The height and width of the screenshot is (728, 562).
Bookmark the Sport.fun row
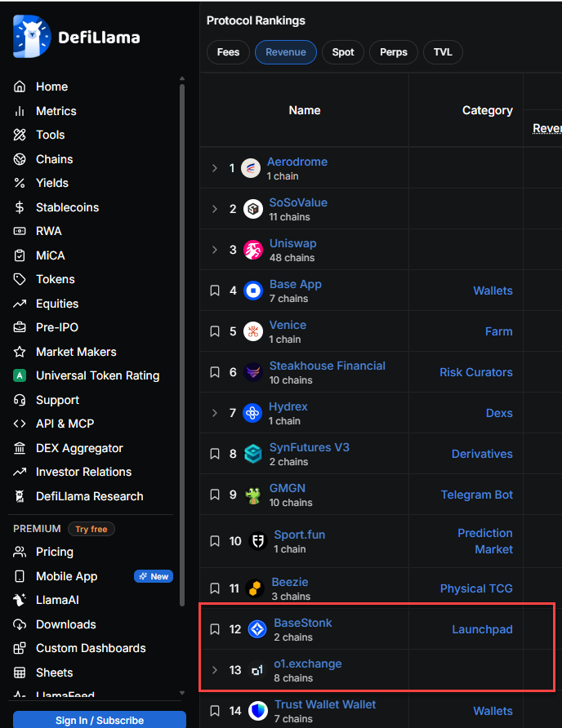coord(215,541)
